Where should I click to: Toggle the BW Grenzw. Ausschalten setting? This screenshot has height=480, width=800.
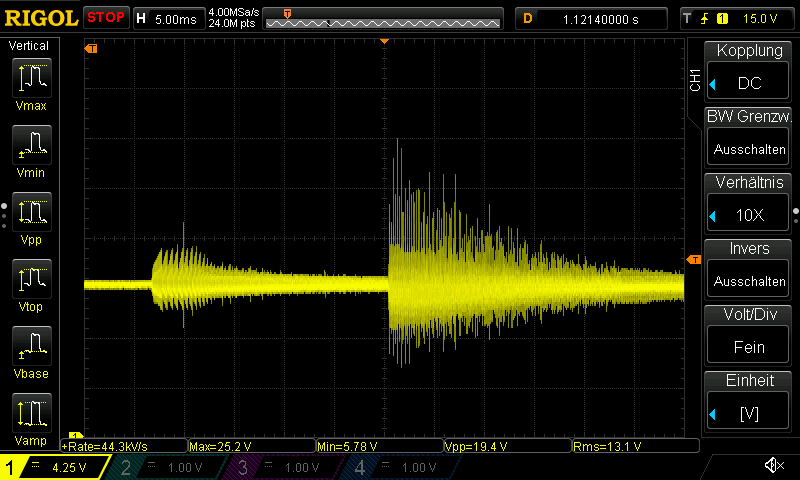(x=749, y=138)
